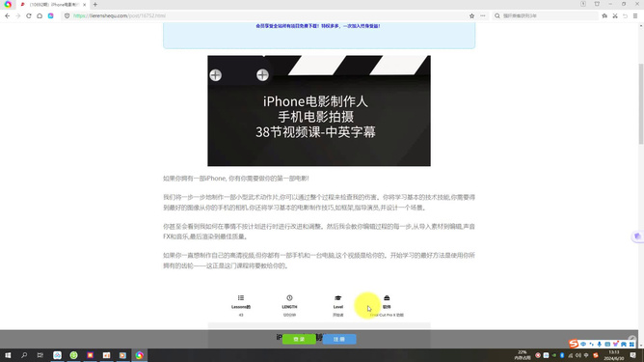Click the search magnifier icon
This screenshot has height=362, width=644.
click(497, 15)
